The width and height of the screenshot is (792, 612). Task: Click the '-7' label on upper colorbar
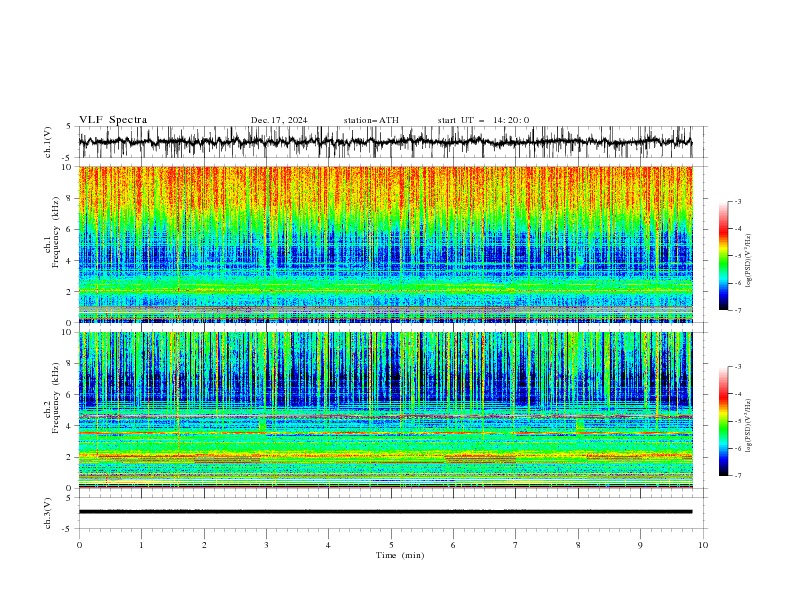[738, 310]
